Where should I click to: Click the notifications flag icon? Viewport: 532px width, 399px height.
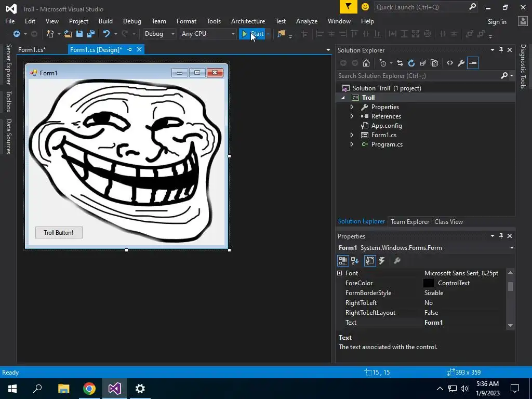pos(349,7)
